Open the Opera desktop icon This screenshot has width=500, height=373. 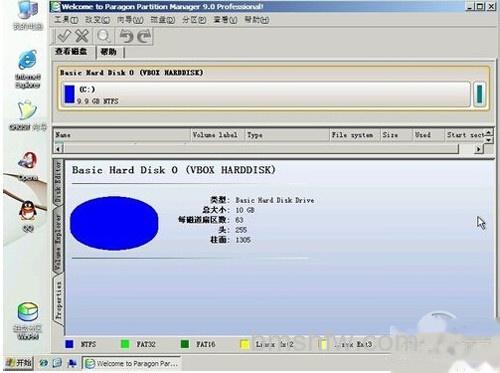tap(28, 166)
